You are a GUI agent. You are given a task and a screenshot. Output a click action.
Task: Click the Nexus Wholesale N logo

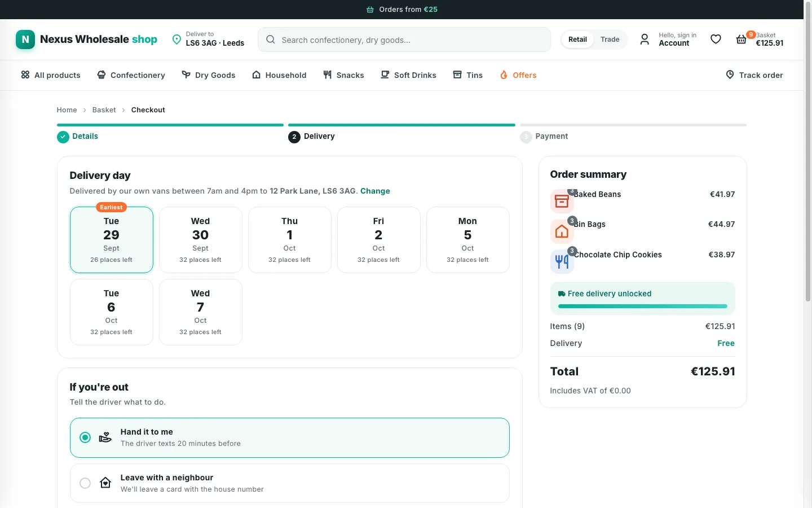coord(25,40)
